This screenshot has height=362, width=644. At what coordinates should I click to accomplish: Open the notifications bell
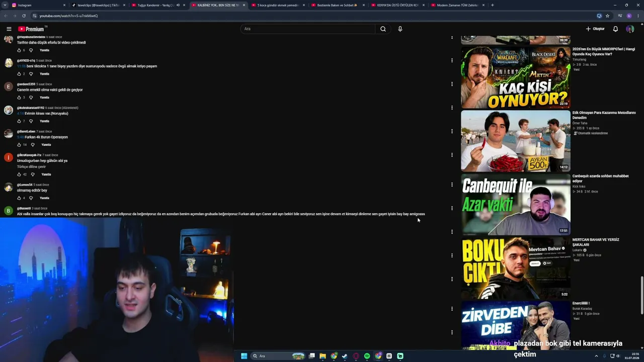(615, 29)
